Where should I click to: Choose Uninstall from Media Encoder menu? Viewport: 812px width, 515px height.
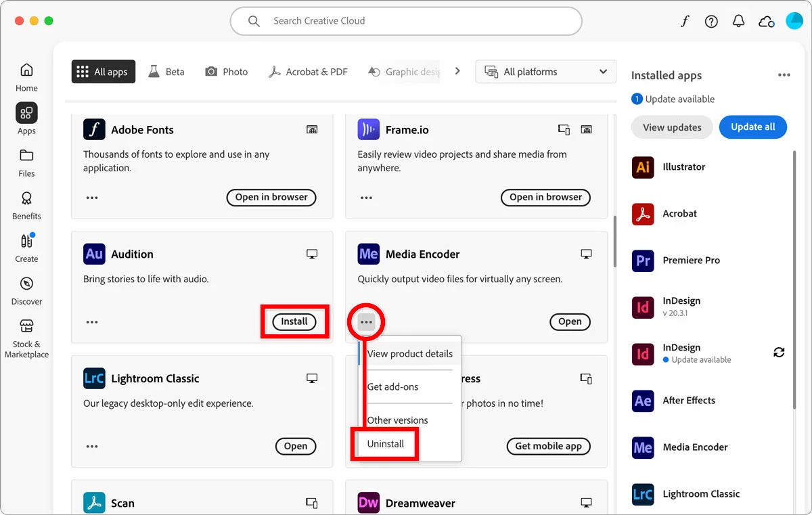pyautogui.click(x=386, y=444)
